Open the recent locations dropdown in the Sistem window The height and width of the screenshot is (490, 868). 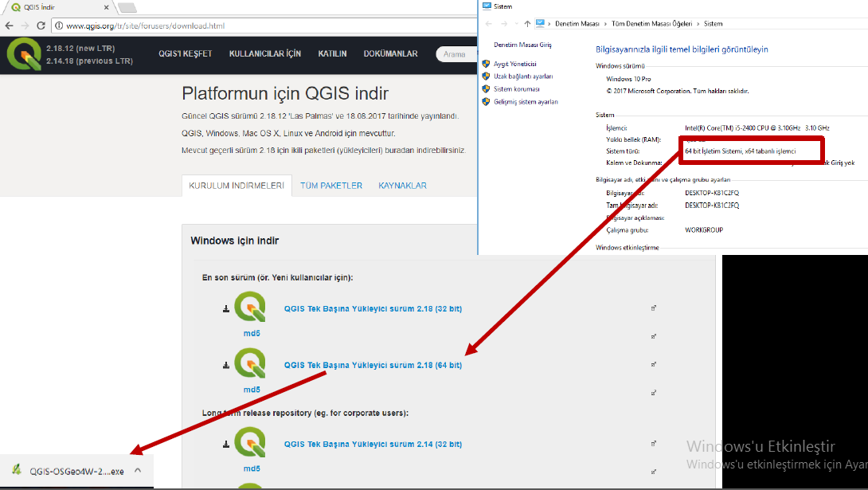coord(517,24)
